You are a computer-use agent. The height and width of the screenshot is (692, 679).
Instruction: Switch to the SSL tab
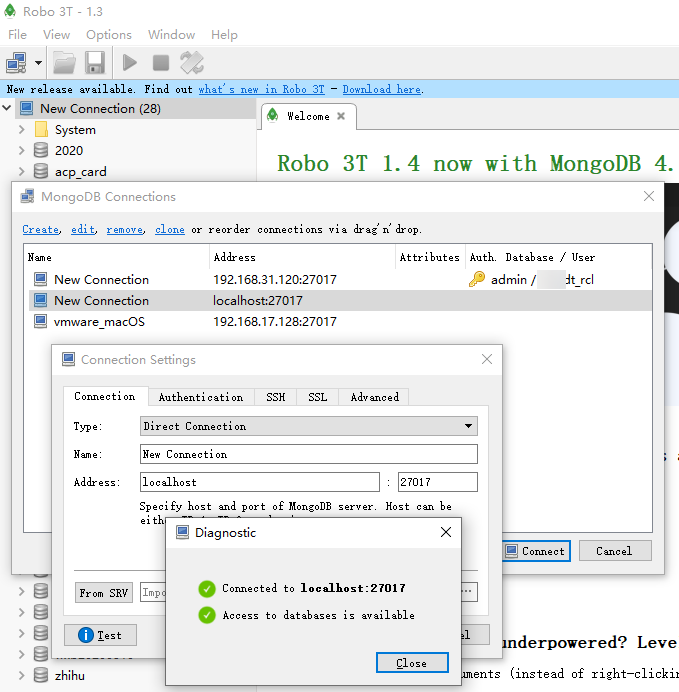pos(318,397)
